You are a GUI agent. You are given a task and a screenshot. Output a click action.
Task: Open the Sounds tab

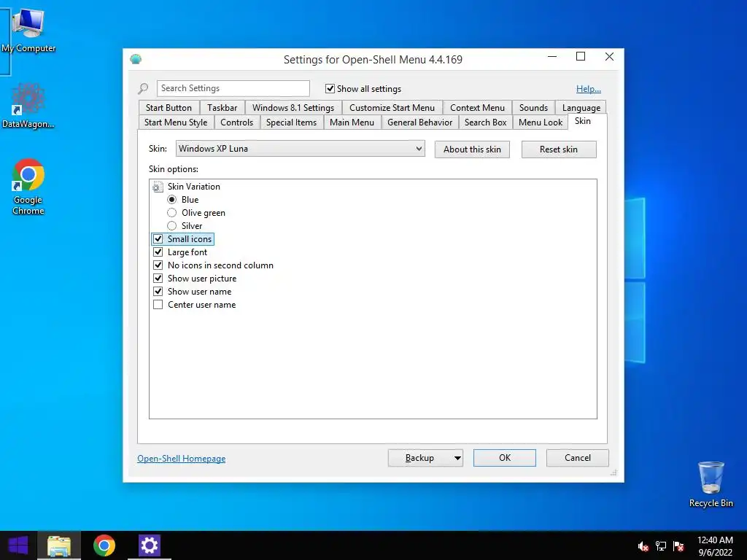[533, 108]
